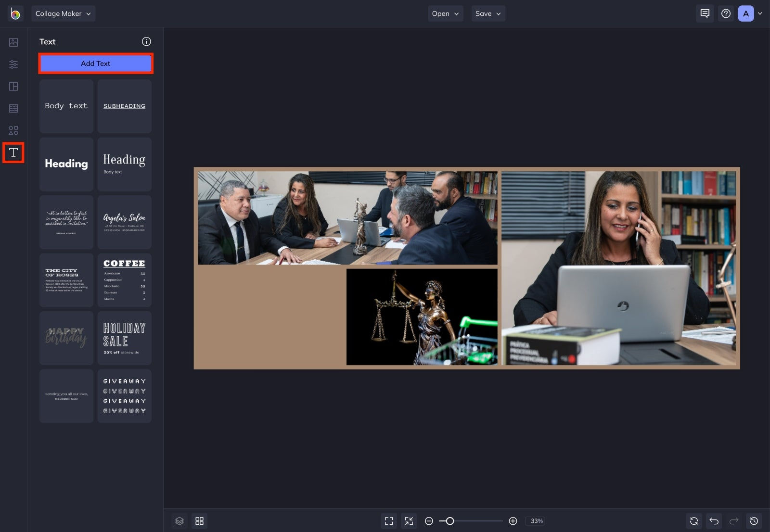This screenshot has height=532, width=770.
Task: Select the meeting table photo in collage
Action: pyautogui.click(x=347, y=218)
